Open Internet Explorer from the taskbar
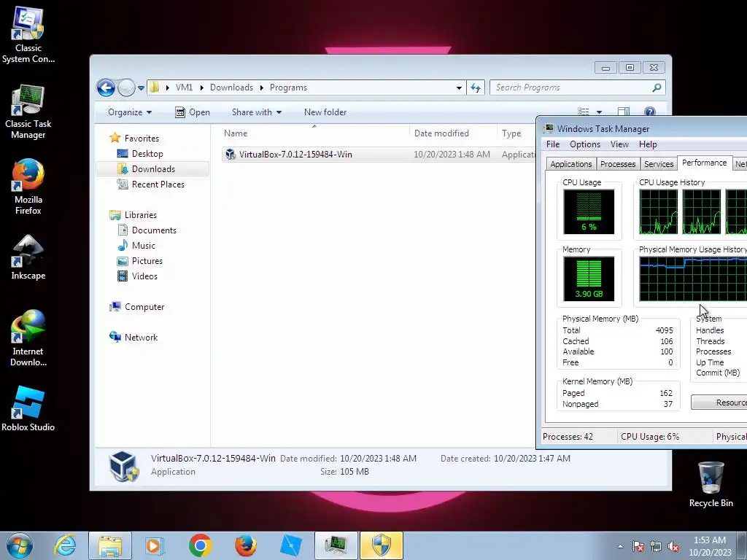The width and height of the screenshot is (747, 560). tap(65, 545)
